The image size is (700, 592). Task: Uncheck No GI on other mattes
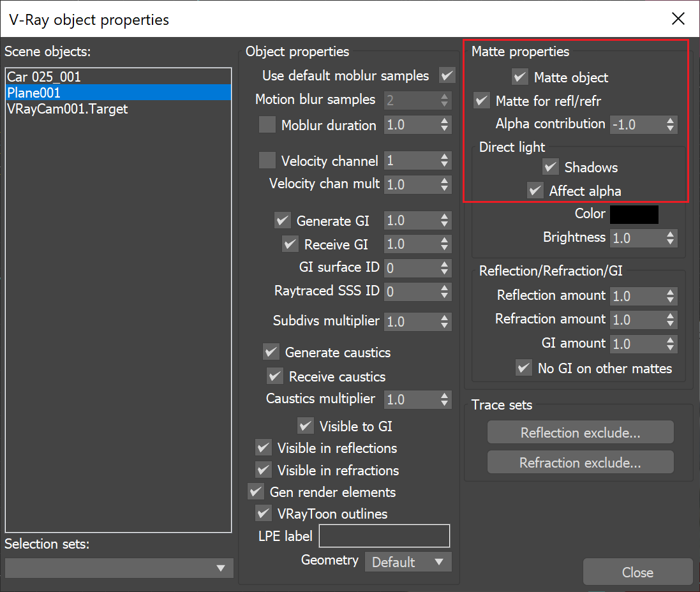(524, 367)
